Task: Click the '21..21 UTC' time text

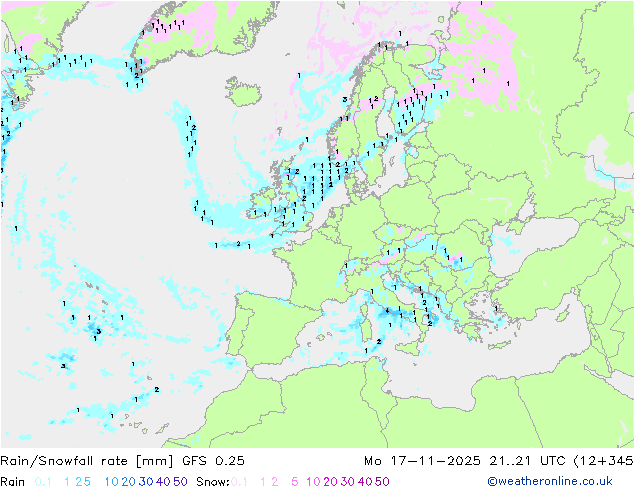Action: 528,461
